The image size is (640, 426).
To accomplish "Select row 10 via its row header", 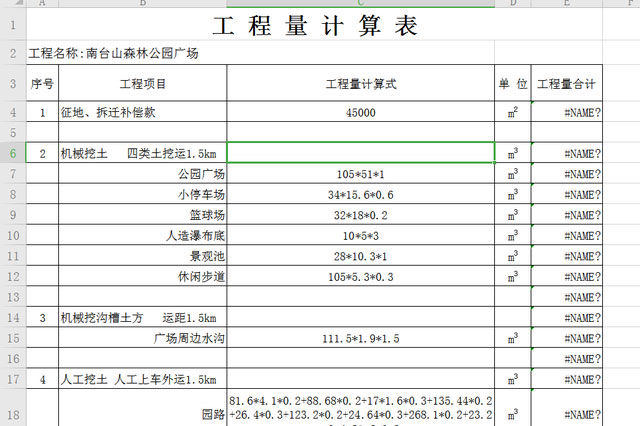I will [x=13, y=235].
